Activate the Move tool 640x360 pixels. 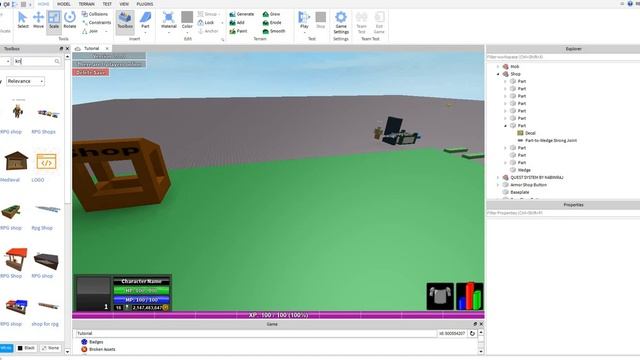(38, 20)
